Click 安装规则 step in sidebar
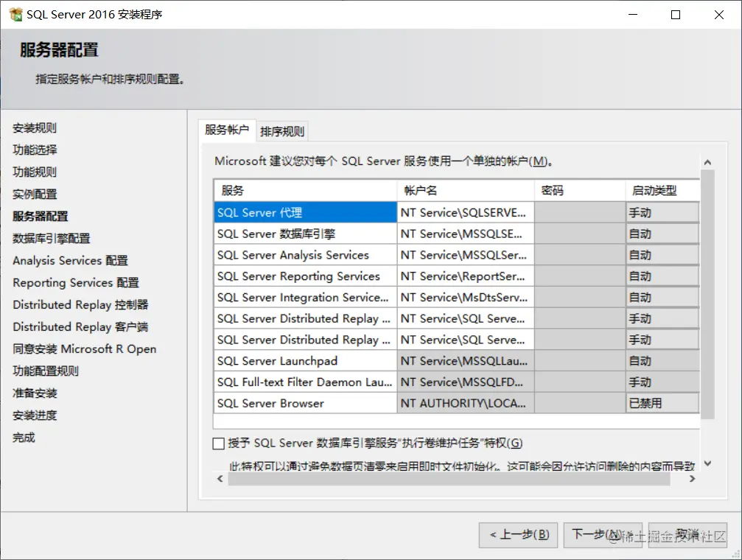This screenshot has width=742, height=560. (35, 127)
